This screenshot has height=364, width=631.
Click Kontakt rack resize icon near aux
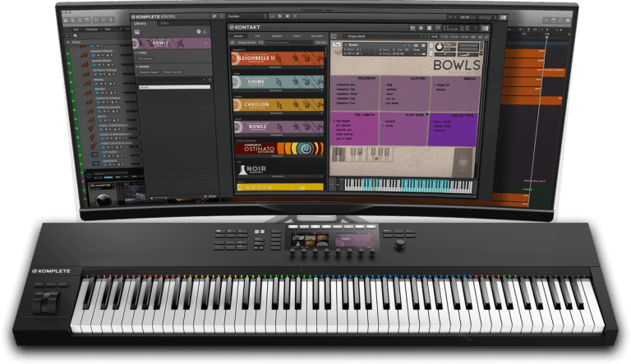pos(486,37)
